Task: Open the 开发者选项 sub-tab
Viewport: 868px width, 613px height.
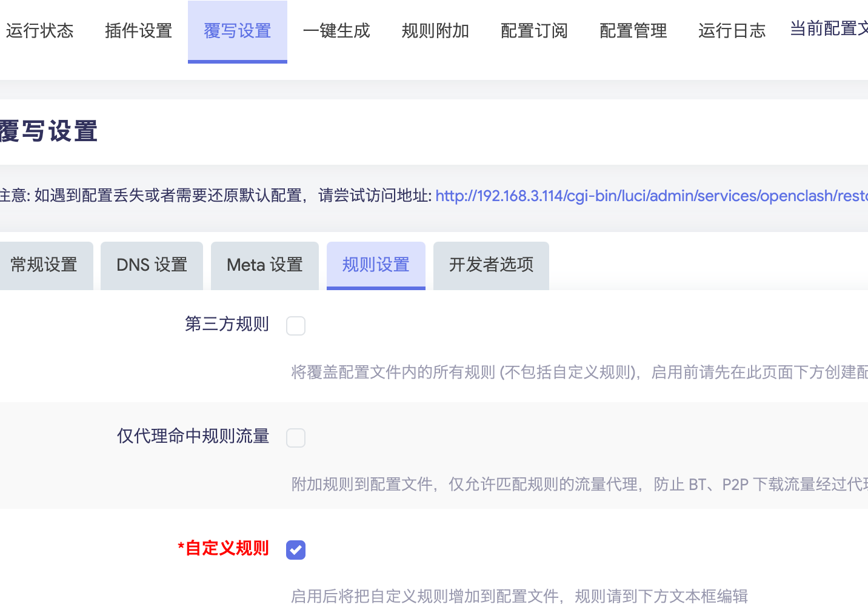Action: [491, 265]
